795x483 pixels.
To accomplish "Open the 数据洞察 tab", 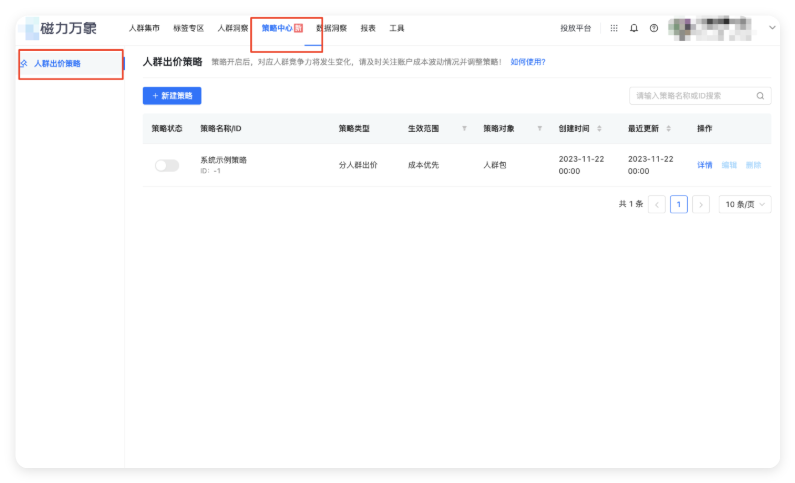I will 332,28.
